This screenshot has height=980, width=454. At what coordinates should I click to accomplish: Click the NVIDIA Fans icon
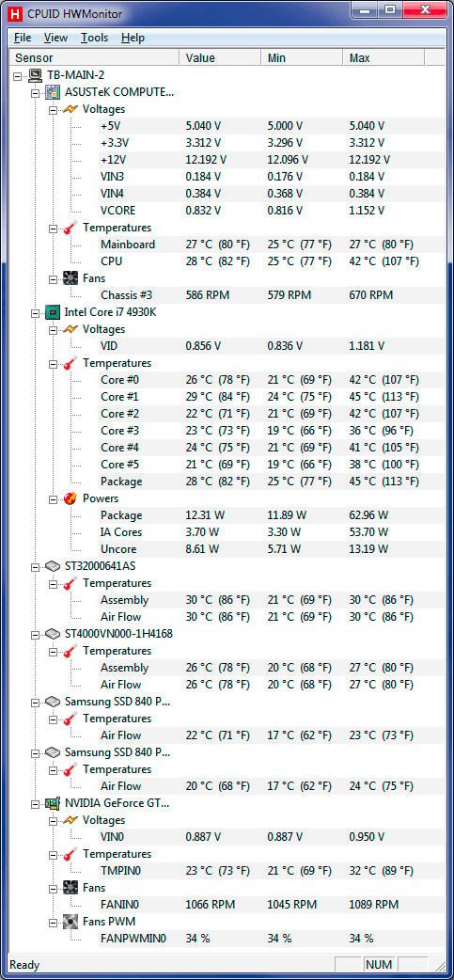pyautogui.click(x=70, y=888)
